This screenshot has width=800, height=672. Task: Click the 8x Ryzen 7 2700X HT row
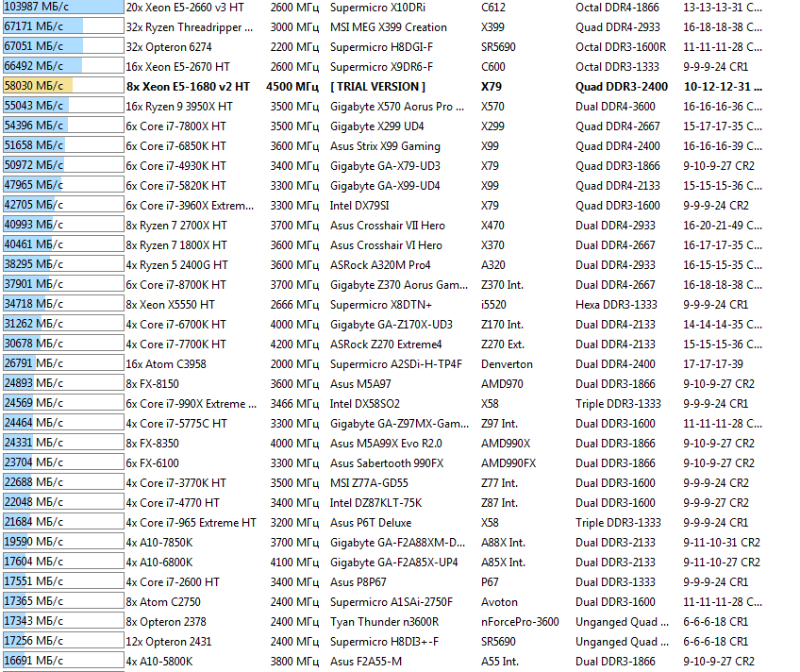[176, 226]
